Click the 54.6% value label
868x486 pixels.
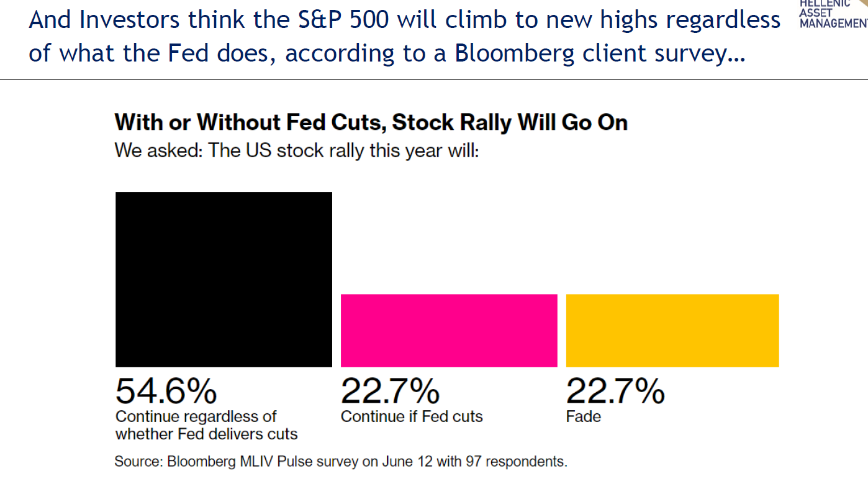pyautogui.click(x=166, y=392)
